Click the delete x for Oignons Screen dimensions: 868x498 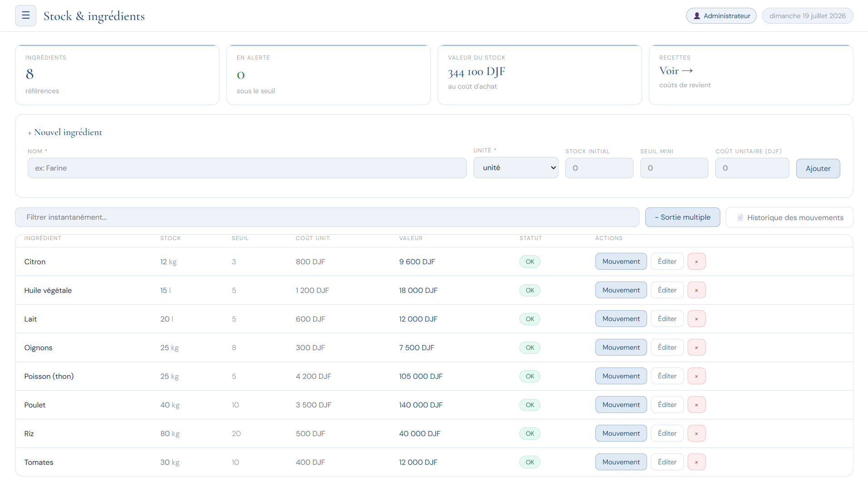pos(696,347)
